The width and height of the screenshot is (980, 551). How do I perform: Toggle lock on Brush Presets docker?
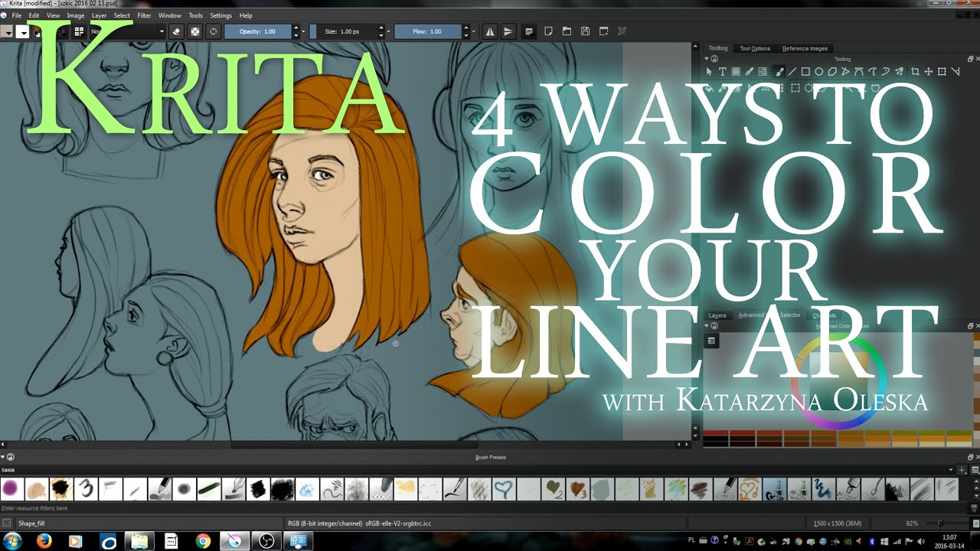coord(10,457)
